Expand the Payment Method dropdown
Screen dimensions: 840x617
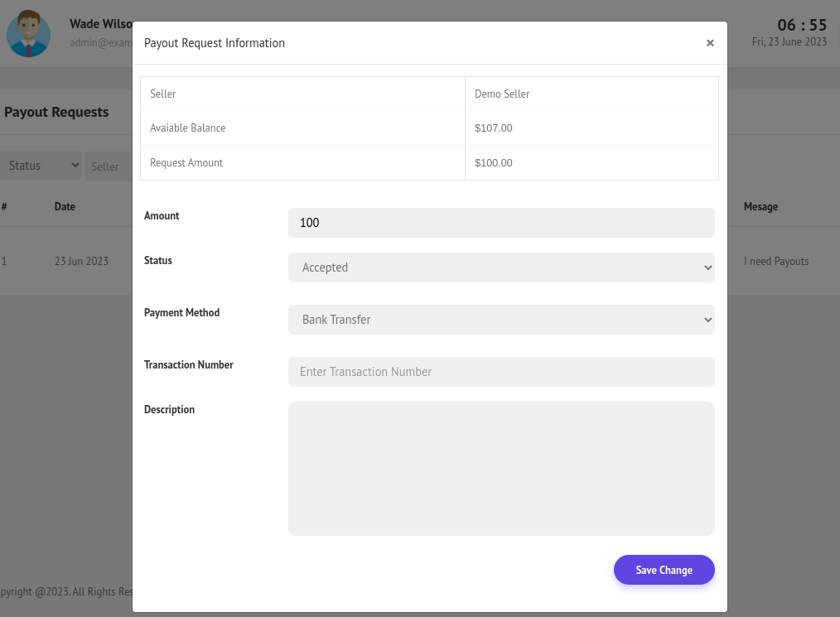[x=500, y=320]
